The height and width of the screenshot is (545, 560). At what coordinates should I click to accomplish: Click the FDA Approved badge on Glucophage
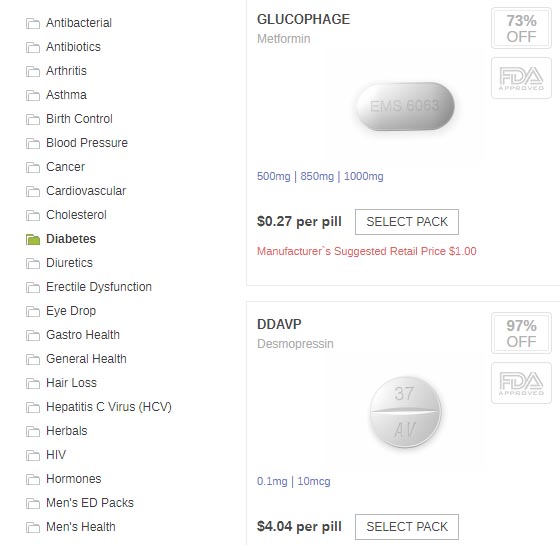521,78
